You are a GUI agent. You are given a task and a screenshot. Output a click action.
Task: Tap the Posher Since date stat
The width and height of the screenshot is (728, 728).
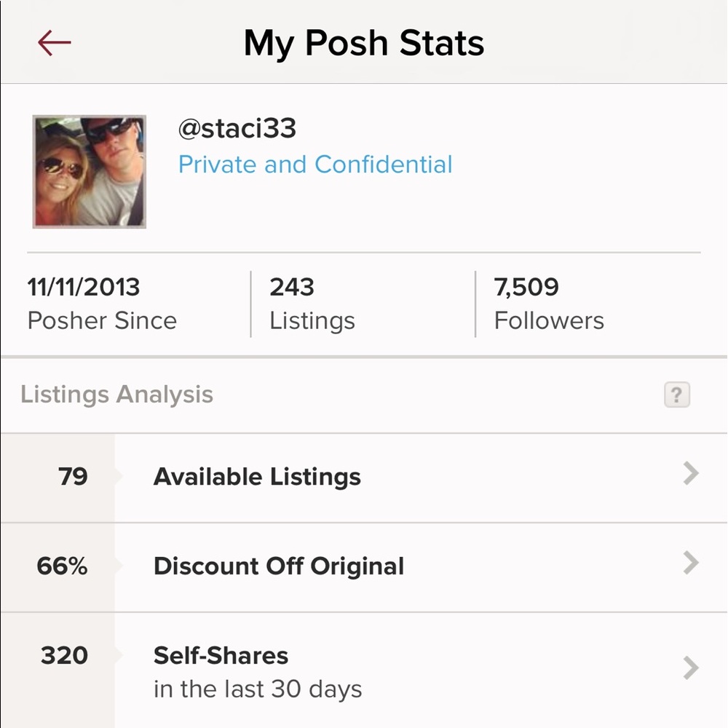point(102,304)
